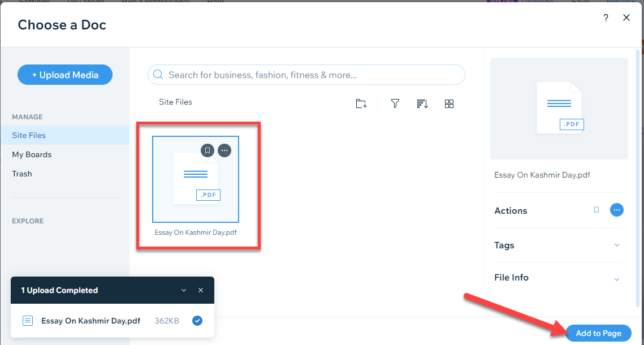Toggle selection of the uploaded PDF checkmark
Viewport: 644px width, 345px height.
pos(197,320)
